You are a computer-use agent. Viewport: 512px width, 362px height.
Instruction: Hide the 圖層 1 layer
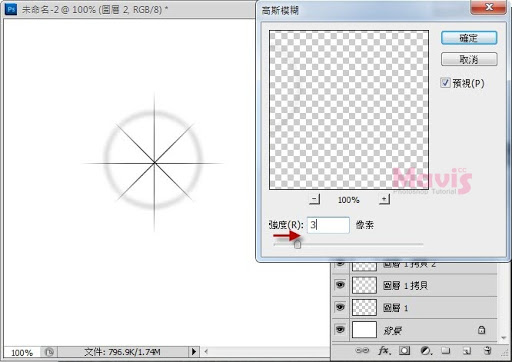(x=340, y=307)
